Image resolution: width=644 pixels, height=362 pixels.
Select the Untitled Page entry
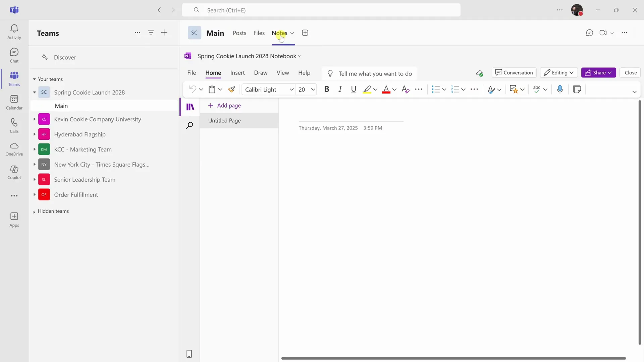coord(239,120)
